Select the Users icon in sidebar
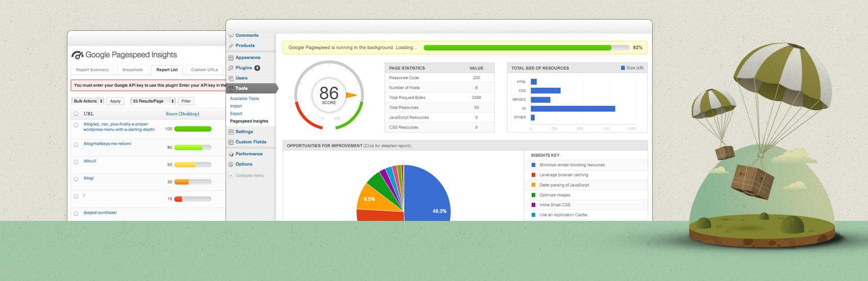The image size is (868, 281). pyautogui.click(x=231, y=78)
